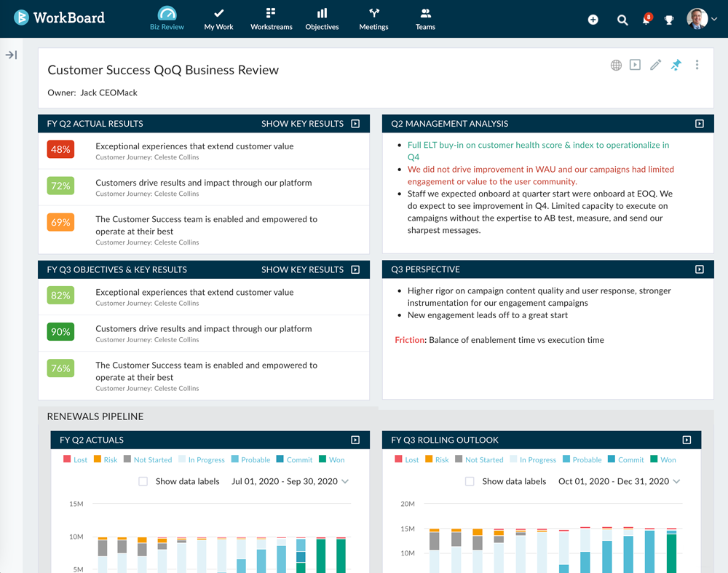
Task: Toggle Risk legend in FY Q3 Rolling Outlook
Action: (437, 459)
